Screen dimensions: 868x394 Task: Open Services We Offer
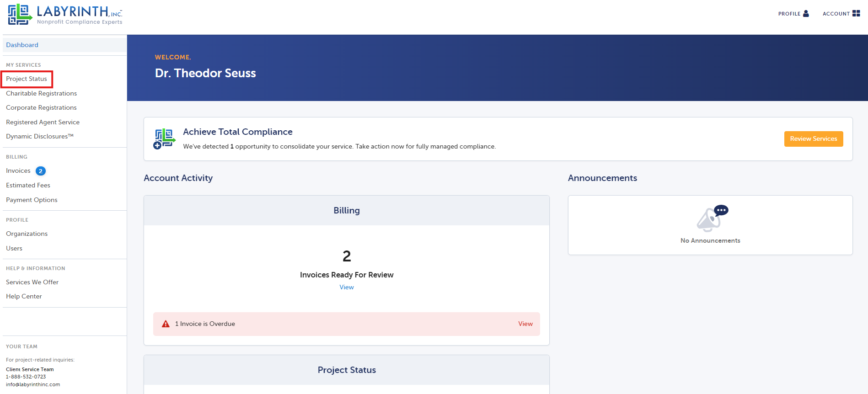[x=32, y=282]
